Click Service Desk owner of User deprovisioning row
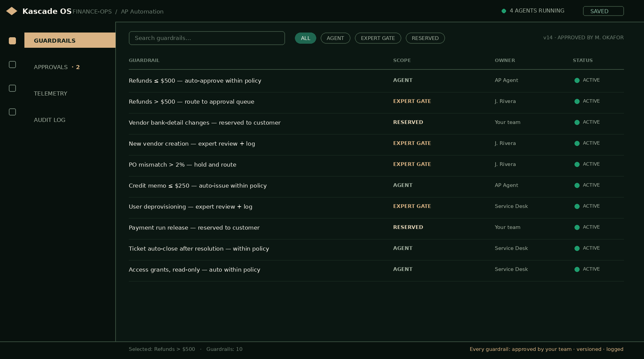Viewport: 644px width, 359px height. coord(511,206)
